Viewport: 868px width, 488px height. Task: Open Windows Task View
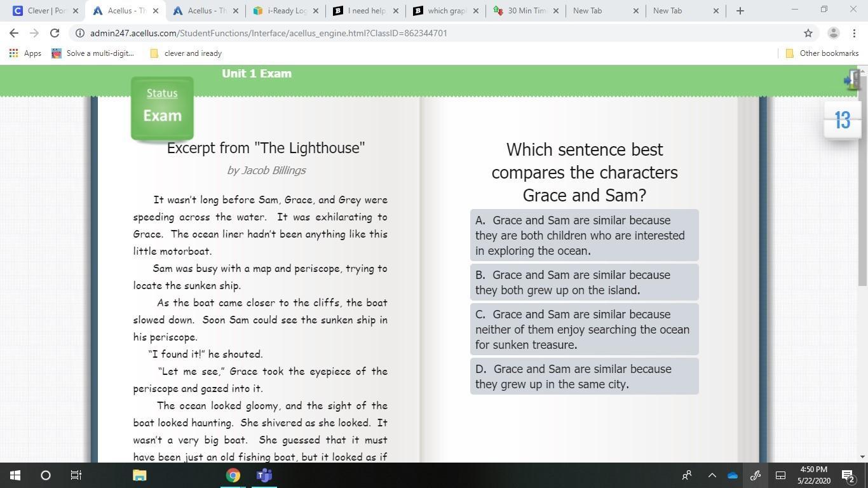click(x=76, y=475)
